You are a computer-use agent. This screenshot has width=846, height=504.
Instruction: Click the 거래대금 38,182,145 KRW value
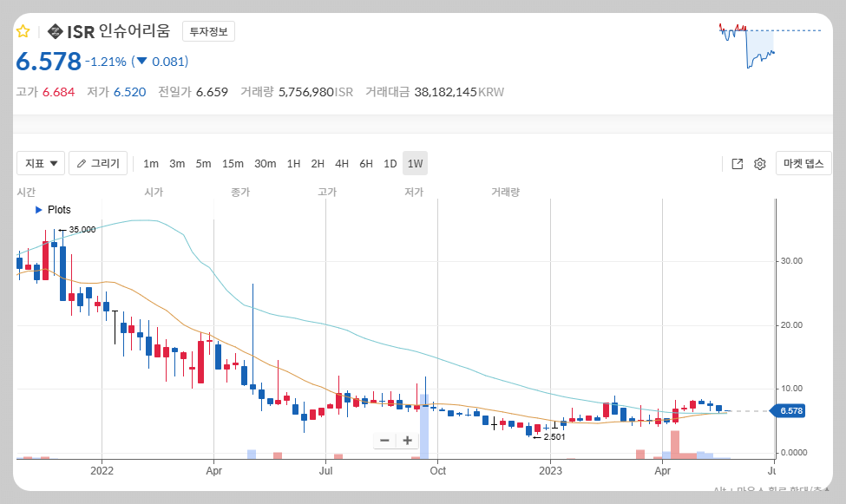435,92
